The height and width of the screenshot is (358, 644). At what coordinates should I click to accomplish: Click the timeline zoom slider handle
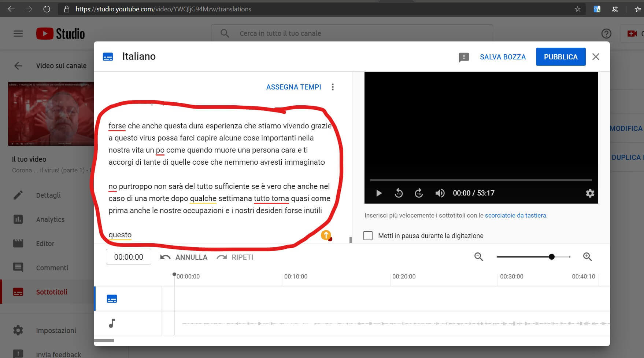[x=552, y=257]
